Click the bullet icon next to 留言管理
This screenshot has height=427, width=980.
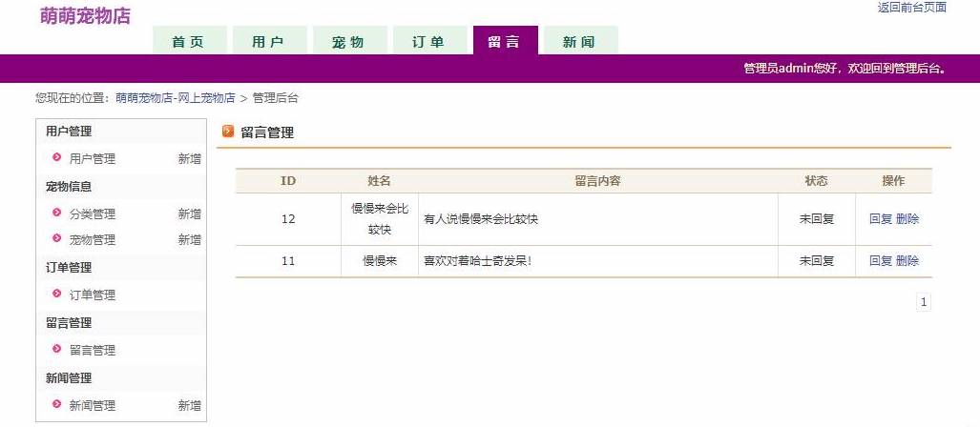pos(57,349)
